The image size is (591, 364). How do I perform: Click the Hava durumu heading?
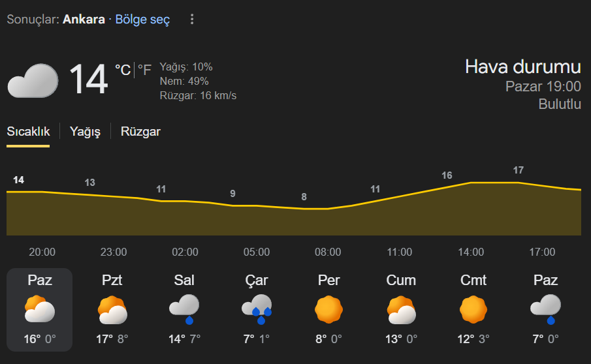click(x=522, y=67)
